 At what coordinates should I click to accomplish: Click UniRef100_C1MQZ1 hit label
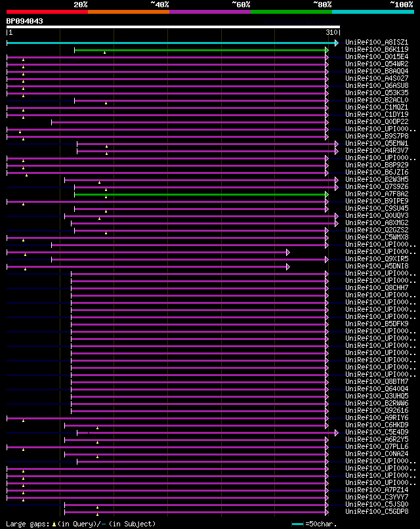(x=377, y=107)
